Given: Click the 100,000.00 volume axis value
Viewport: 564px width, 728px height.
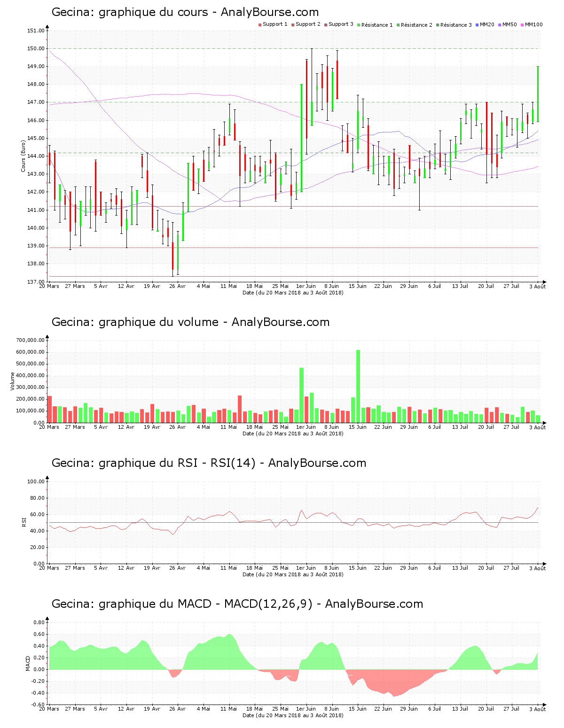Looking at the screenshot, I should point(30,411).
